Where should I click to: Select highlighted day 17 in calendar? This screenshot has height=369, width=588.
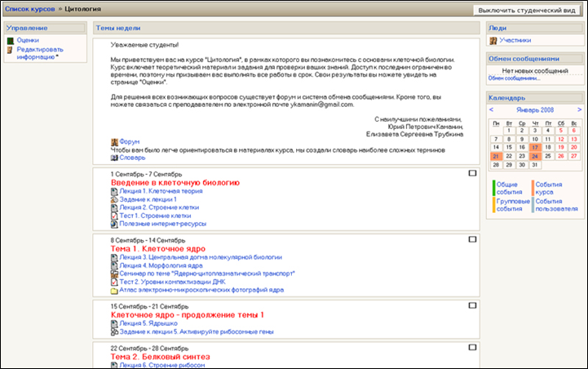[x=535, y=148]
